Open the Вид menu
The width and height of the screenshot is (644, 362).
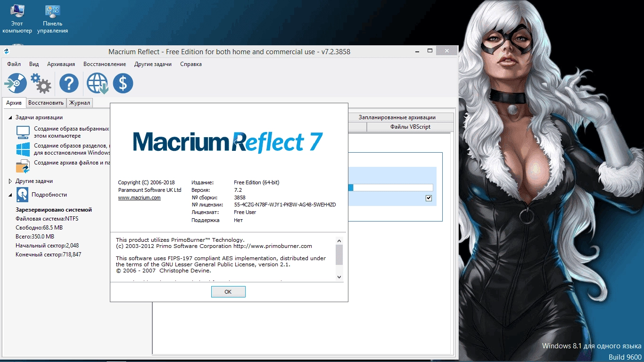[x=34, y=64]
